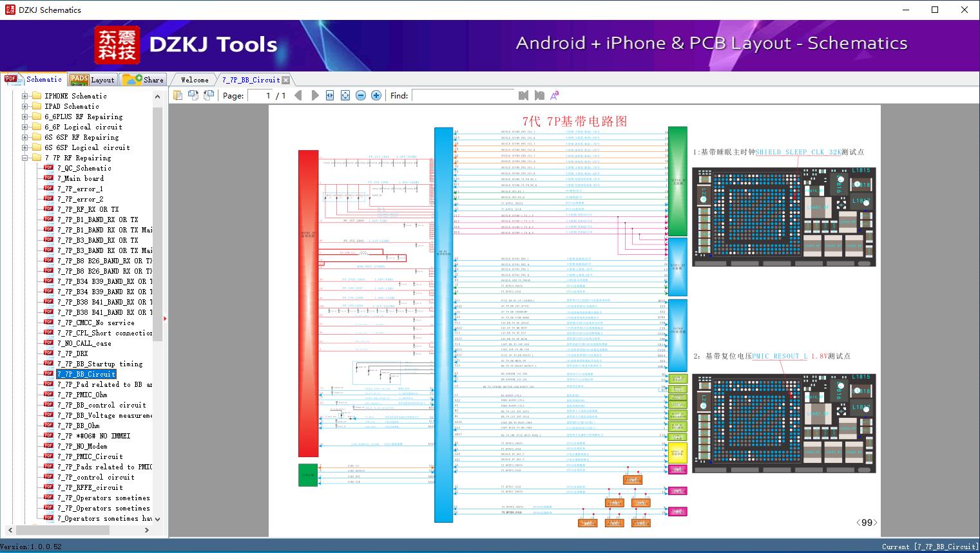
Task: Click the tree horizontal scrollbar right arrow
Action: [x=147, y=530]
